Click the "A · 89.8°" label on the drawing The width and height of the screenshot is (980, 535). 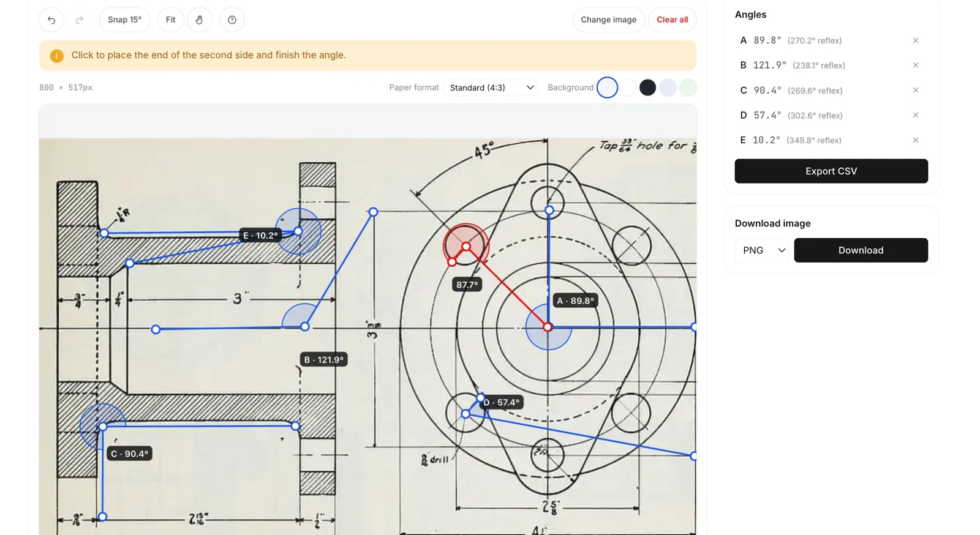pos(575,301)
